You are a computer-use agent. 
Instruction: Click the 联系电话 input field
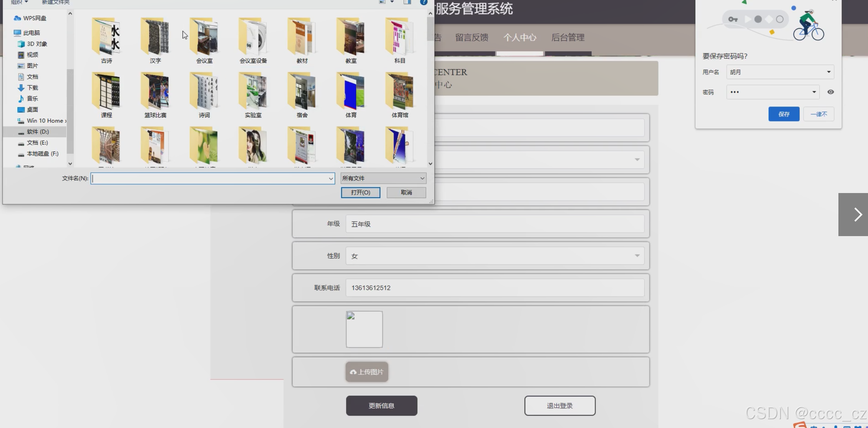pyautogui.click(x=495, y=288)
